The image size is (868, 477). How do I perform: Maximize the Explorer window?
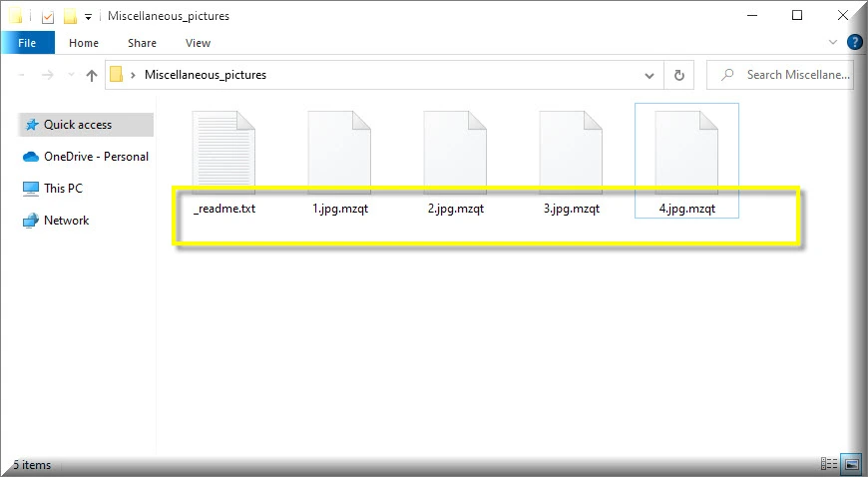[797, 16]
